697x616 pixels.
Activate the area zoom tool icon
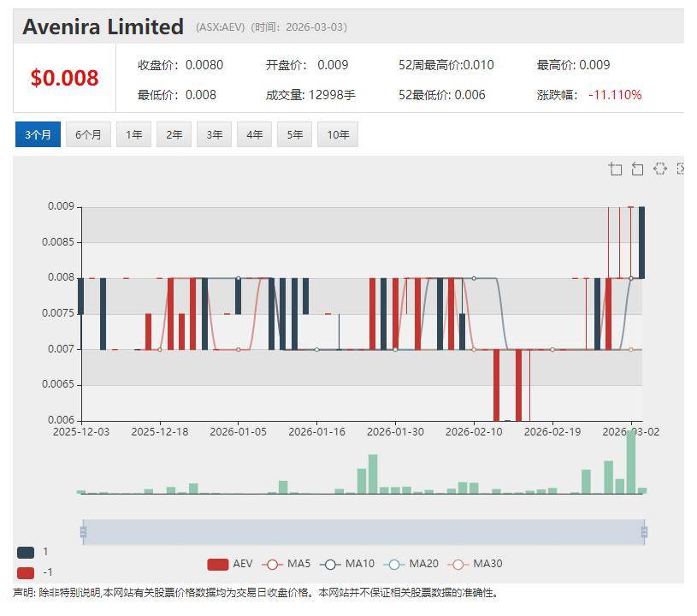point(615,169)
